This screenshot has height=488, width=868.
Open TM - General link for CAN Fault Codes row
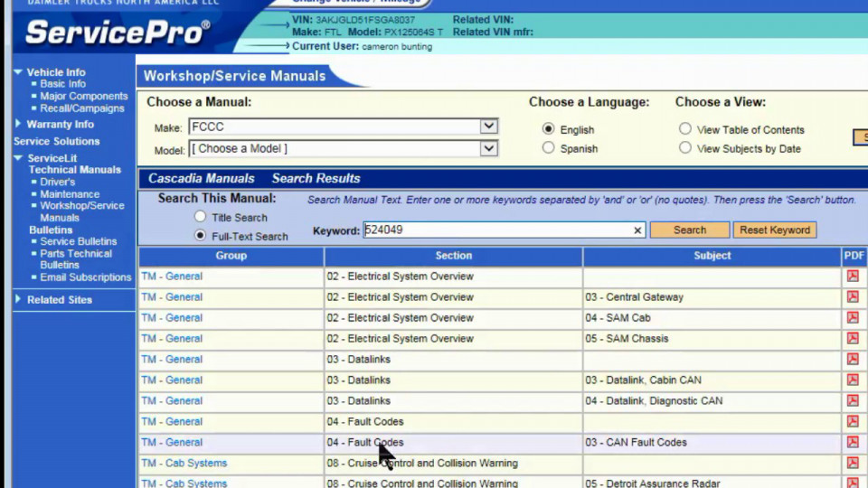click(x=172, y=442)
